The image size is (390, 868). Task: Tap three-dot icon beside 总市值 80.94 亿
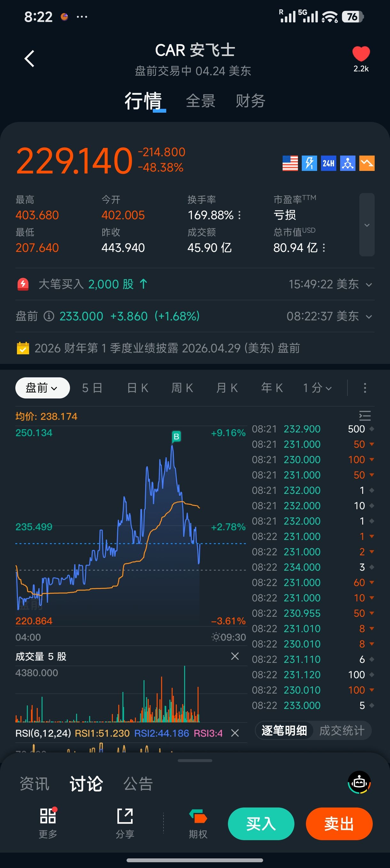[x=324, y=248]
